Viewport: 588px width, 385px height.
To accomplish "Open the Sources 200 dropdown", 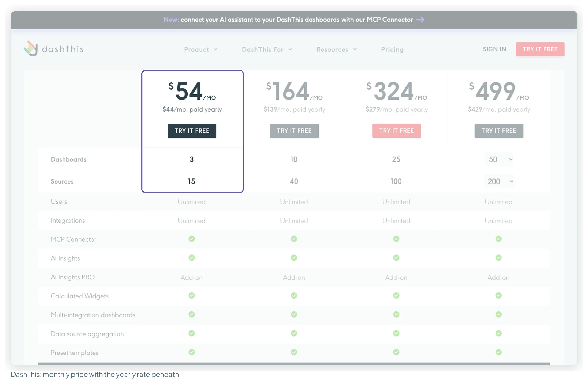I will tap(499, 181).
